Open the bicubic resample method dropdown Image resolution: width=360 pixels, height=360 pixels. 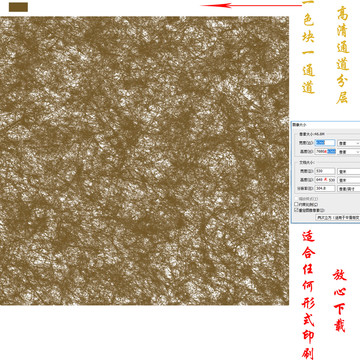pyautogui.click(x=338, y=217)
